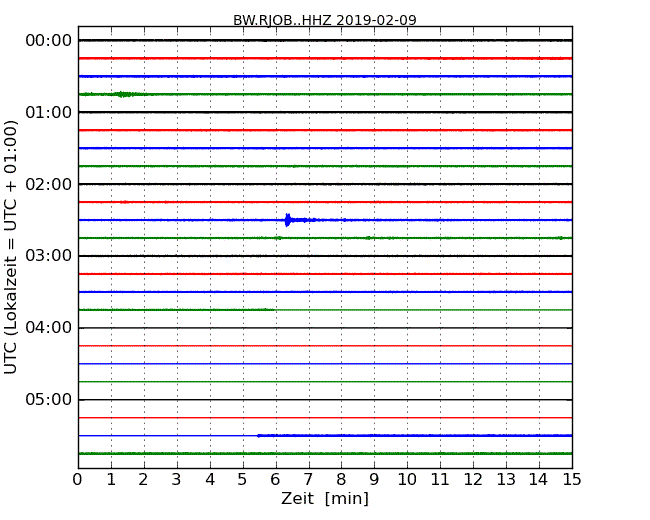The width and height of the screenshot is (650, 520).
Task: Click x-axis tick label 6
Action: 275,480
